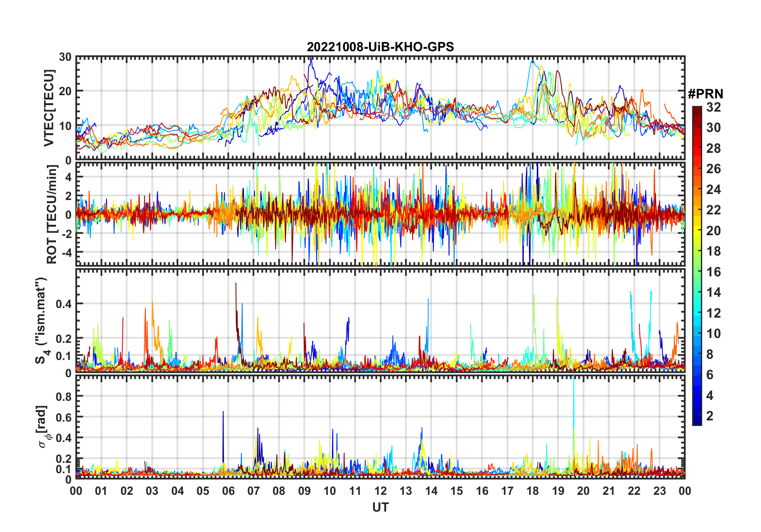Click colorbar tick label 16

(713, 272)
